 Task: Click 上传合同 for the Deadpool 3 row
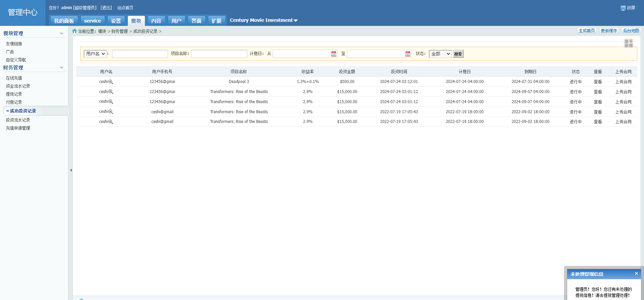[623, 82]
